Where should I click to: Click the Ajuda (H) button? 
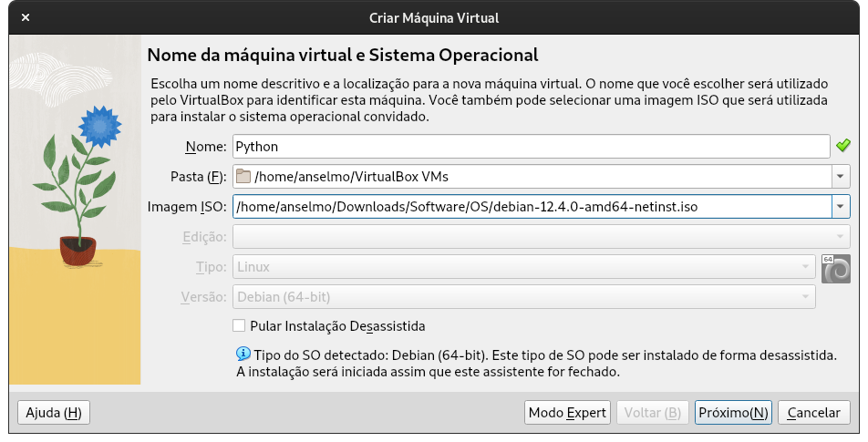tap(54, 413)
